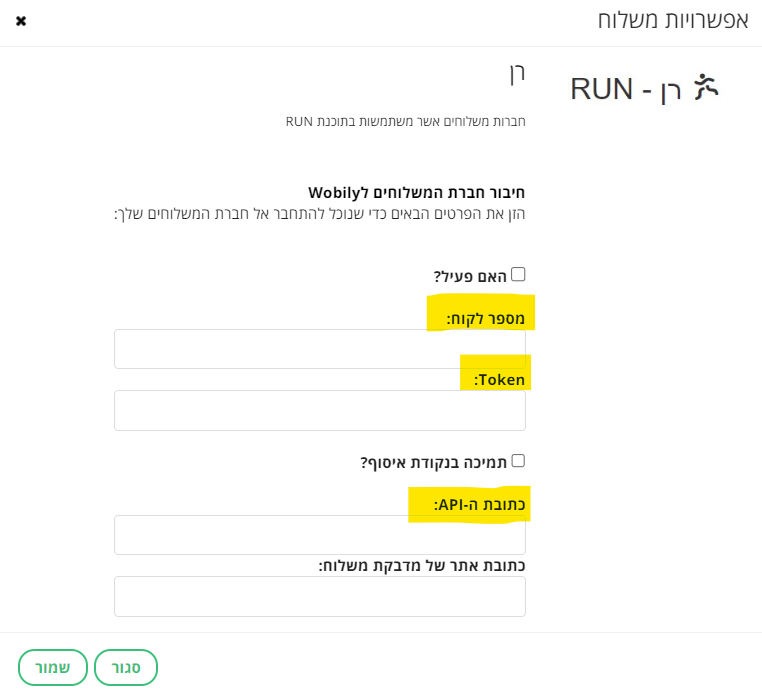Select the כתובת ה-API input field
Screen dimensions: 762x699
point(320,535)
